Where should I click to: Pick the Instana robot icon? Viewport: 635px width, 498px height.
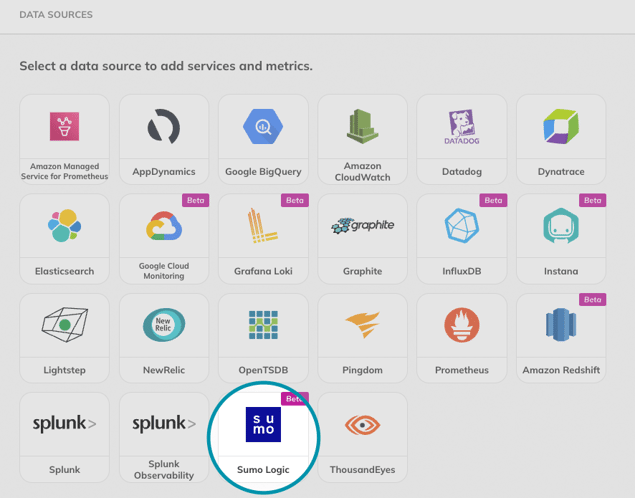tap(561, 226)
